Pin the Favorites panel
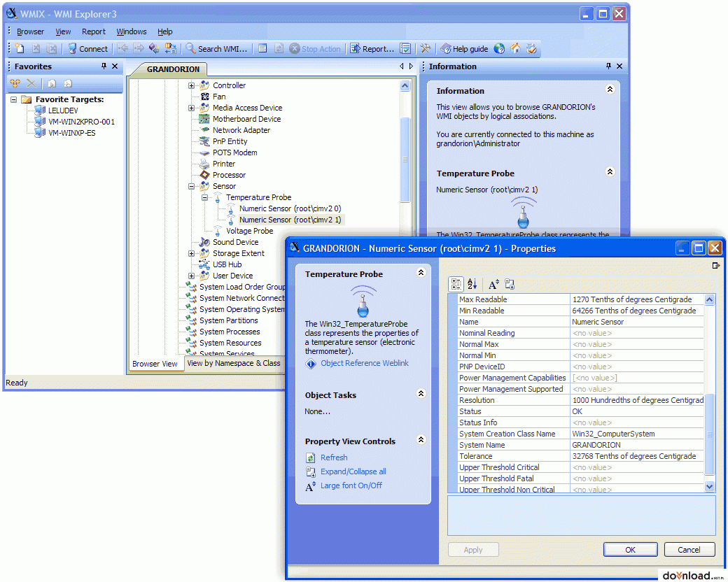 pyautogui.click(x=104, y=66)
